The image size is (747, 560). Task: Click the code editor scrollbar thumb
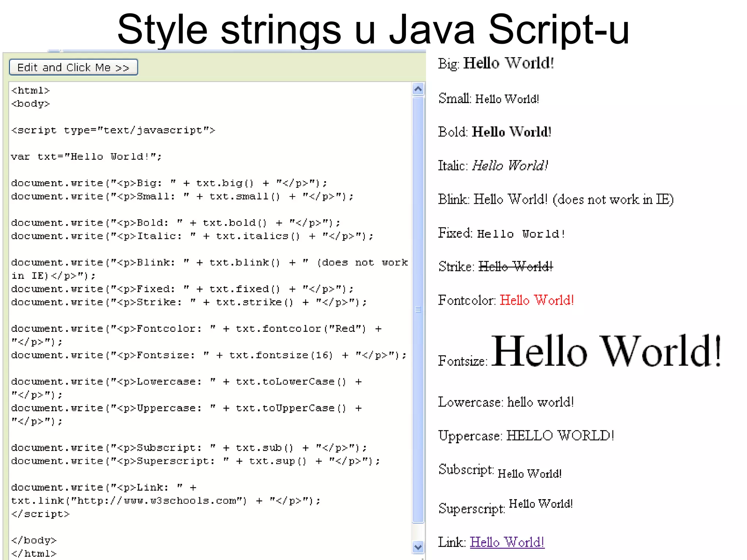click(418, 310)
